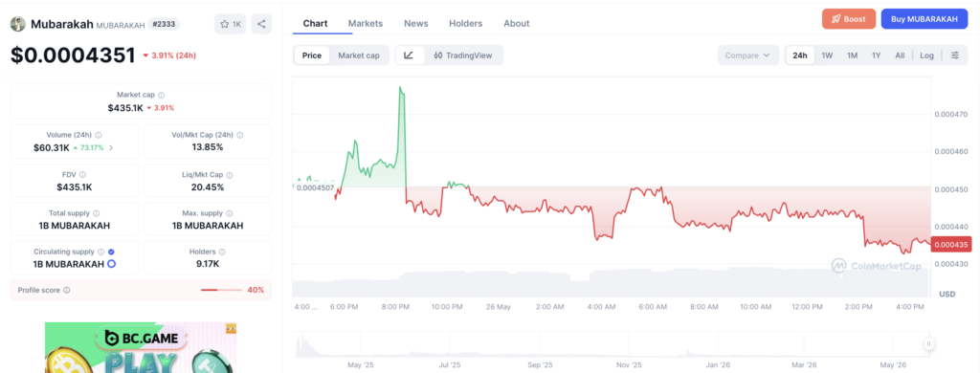Viewport: 980px width, 373px height.
Task: Switch chart to Price view
Action: pyautogui.click(x=312, y=55)
